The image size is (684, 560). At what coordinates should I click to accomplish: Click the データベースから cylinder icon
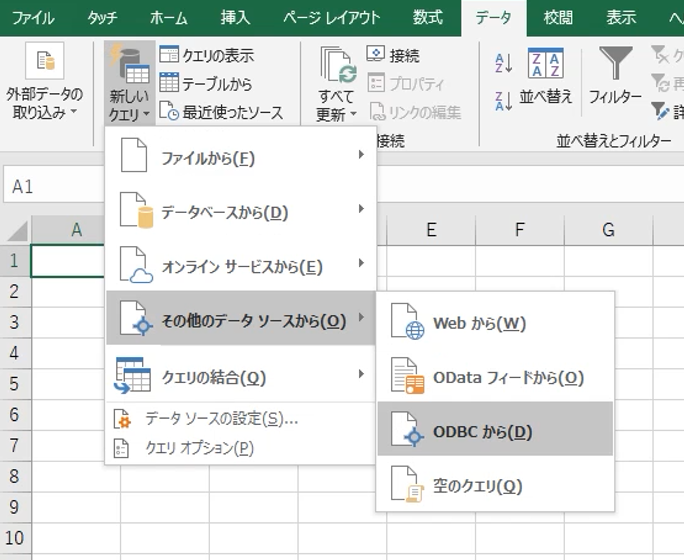137,210
